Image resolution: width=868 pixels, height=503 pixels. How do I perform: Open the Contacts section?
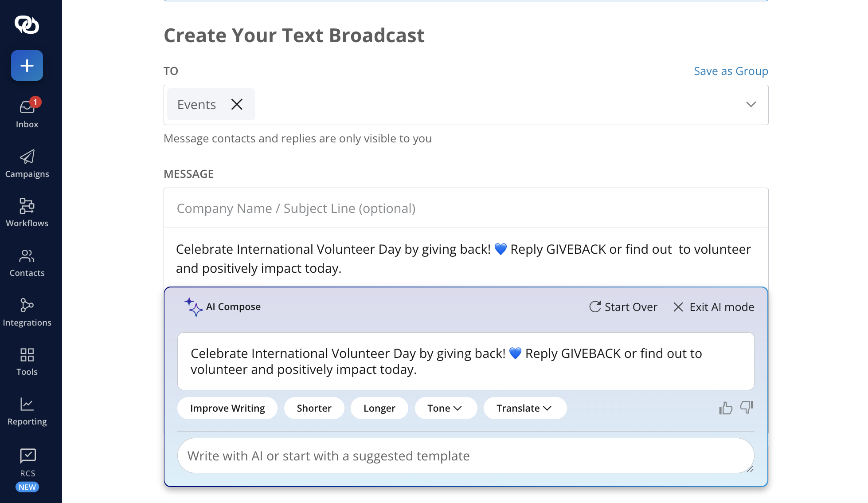pyautogui.click(x=27, y=263)
